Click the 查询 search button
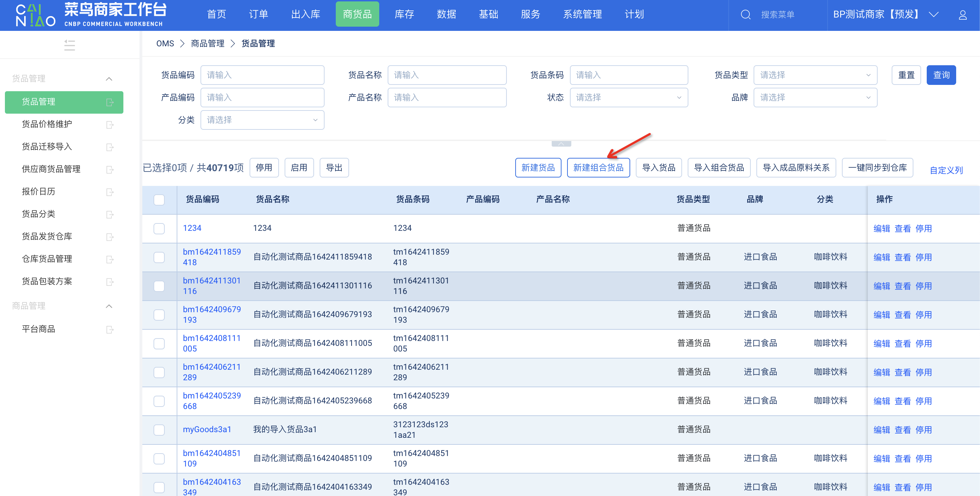This screenshot has width=980, height=496. pos(941,75)
